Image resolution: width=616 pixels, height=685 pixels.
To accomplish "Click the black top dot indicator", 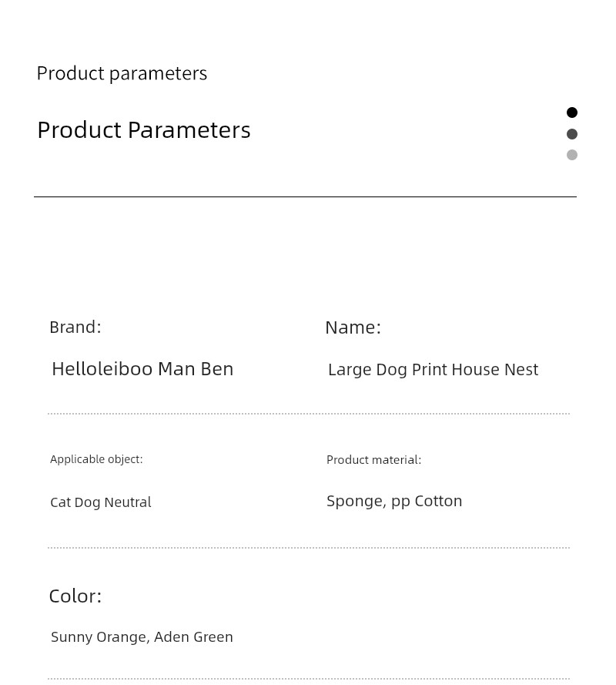I will 572,112.
